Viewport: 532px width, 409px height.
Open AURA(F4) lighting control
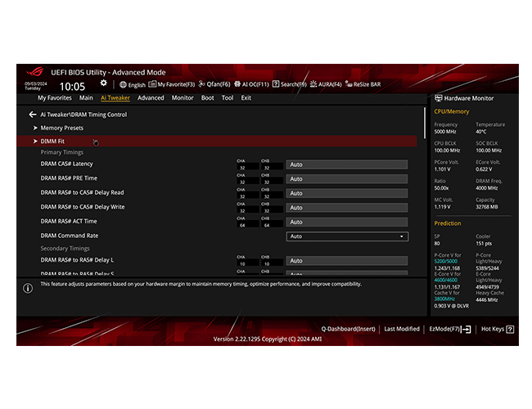(326, 84)
